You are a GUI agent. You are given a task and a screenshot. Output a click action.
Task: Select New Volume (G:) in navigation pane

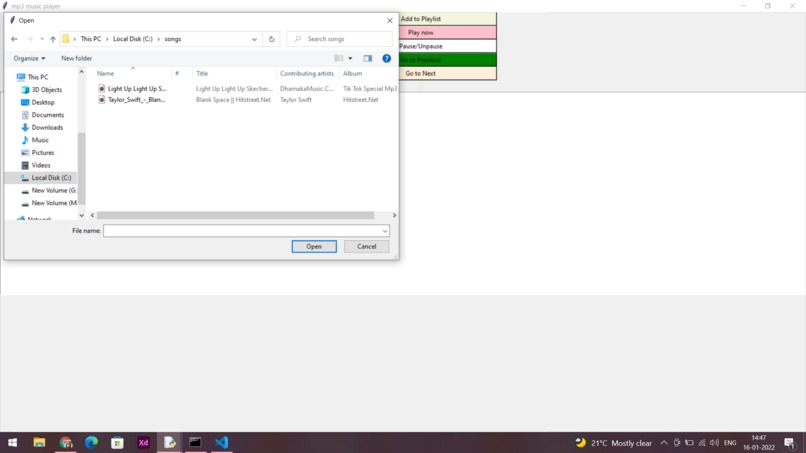click(x=49, y=191)
